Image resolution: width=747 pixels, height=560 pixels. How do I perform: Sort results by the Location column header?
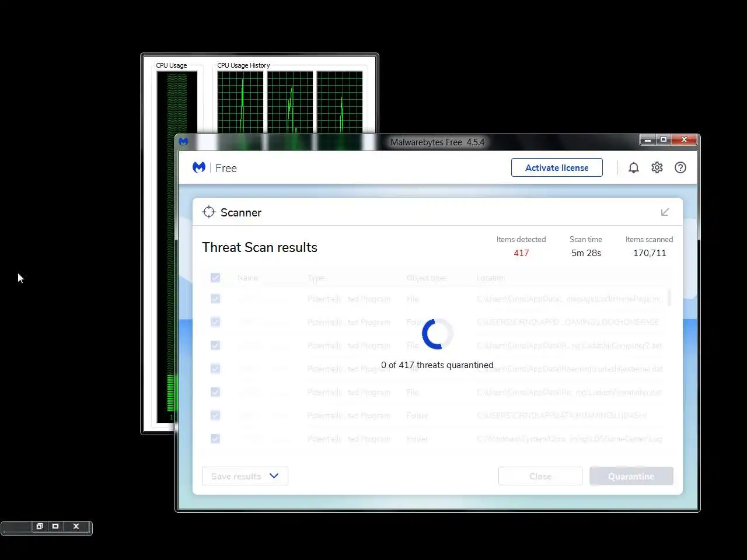click(x=491, y=278)
